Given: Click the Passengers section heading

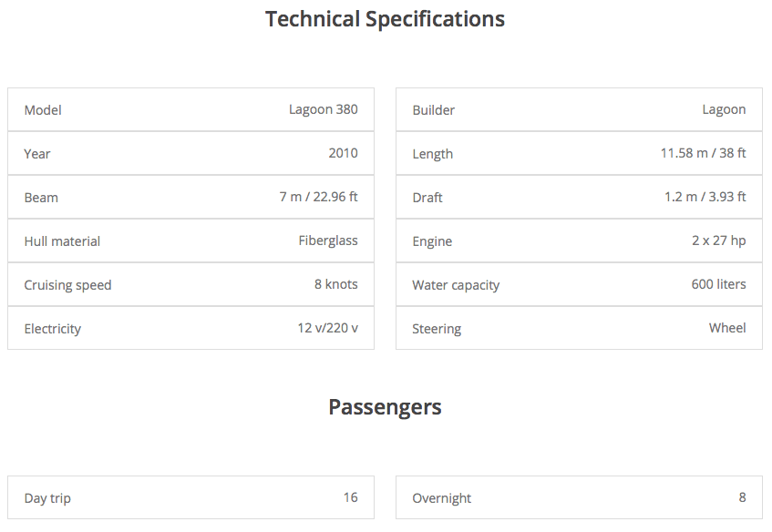Looking at the screenshot, I should tap(385, 407).
